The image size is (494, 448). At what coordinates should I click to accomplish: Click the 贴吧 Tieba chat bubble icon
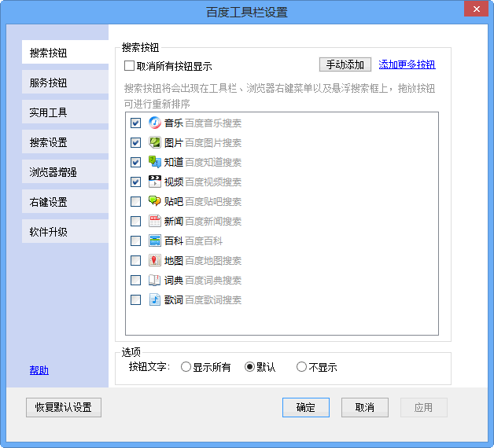155,201
